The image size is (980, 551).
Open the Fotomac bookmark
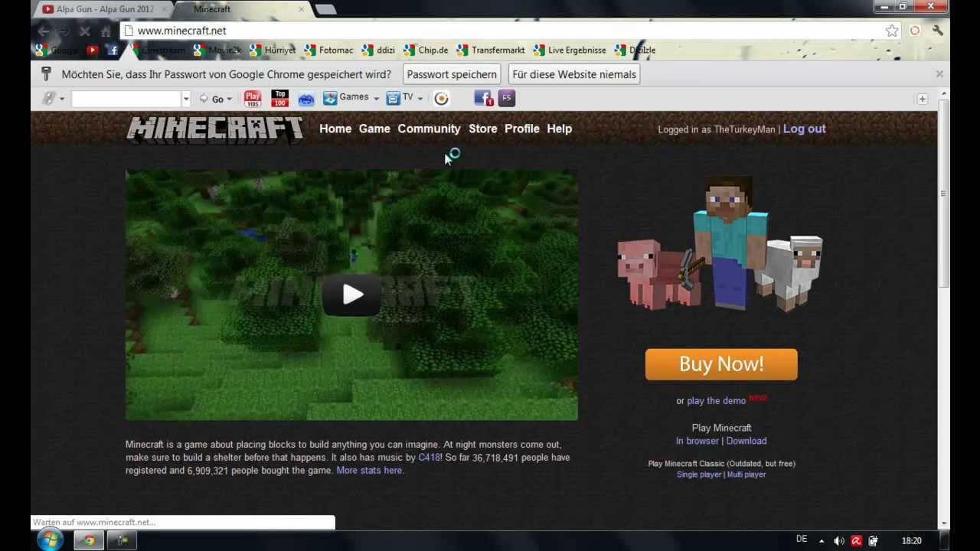click(329, 50)
